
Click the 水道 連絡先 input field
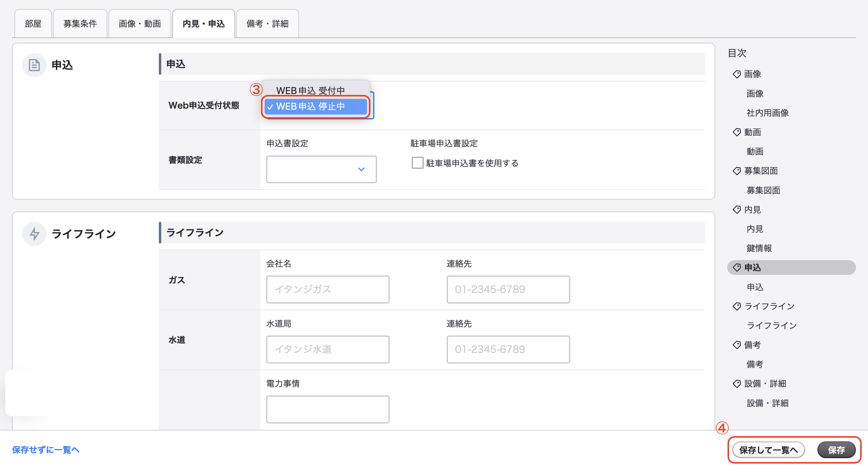pyautogui.click(x=508, y=349)
